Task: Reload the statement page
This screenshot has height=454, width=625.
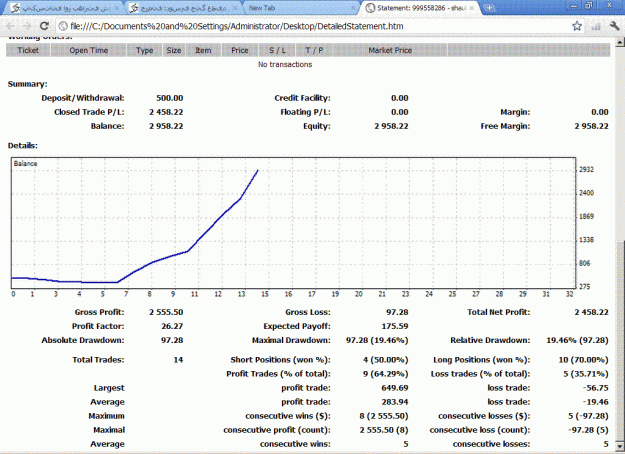Action: 44,26
